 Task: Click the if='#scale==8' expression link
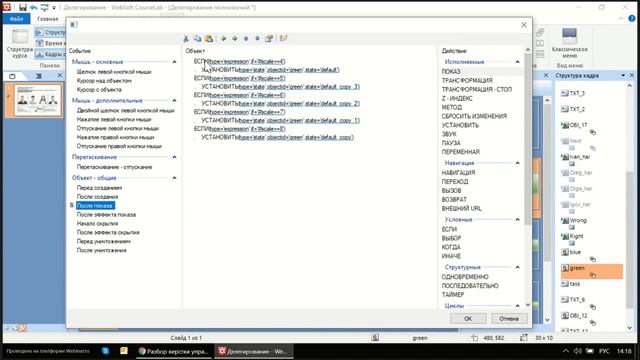tap(268, 129)
